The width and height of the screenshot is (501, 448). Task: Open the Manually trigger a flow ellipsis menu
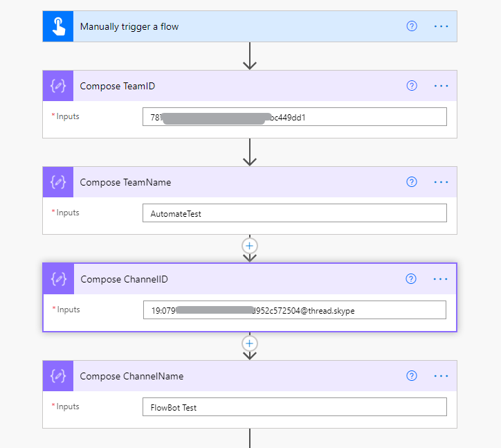click(x=441, y=26)
